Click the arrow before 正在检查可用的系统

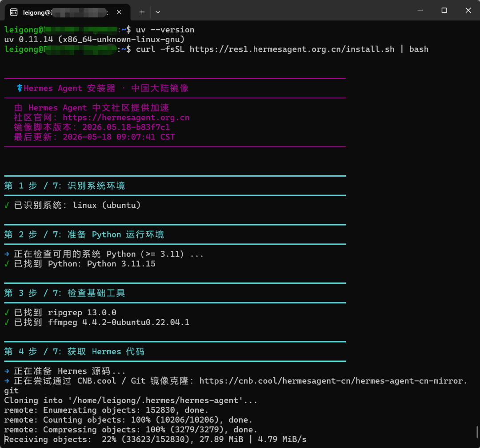coord(7,254)
